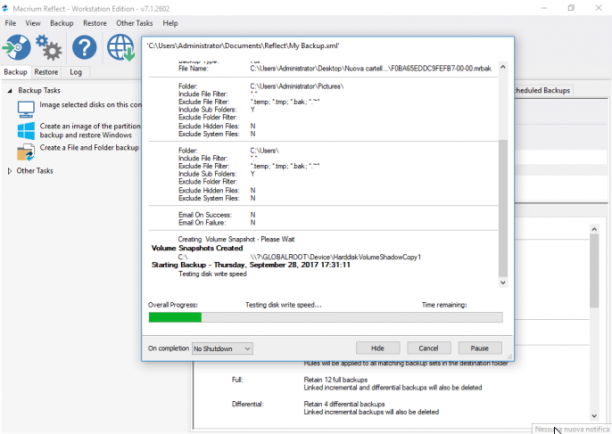Click the File and Folder backup icon
This screenshot has width=612, height=434.
(26, 152)
